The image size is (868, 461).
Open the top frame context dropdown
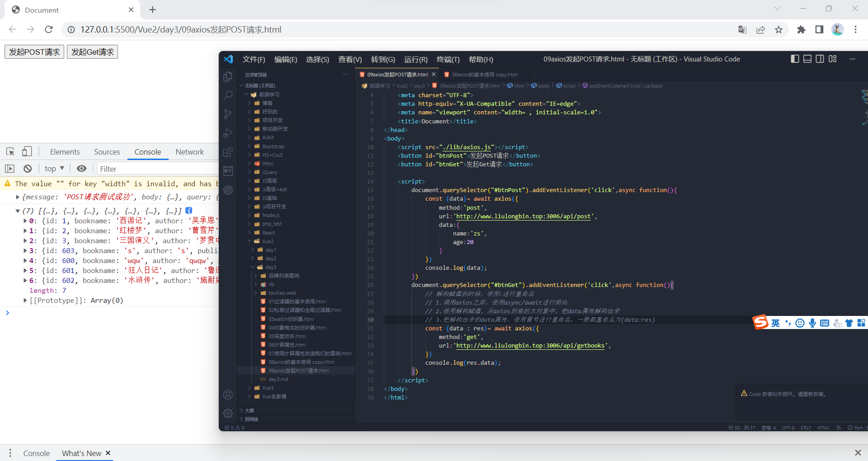(54, 168)
